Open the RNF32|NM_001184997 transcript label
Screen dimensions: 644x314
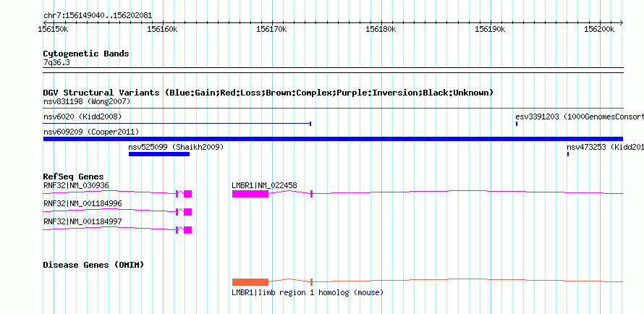click(82, 221)
